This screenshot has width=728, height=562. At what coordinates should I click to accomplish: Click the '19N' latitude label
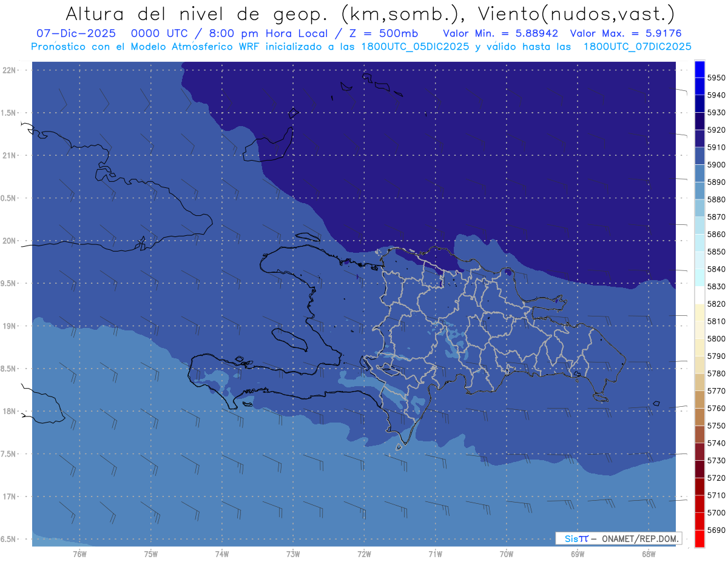point(9,326)
